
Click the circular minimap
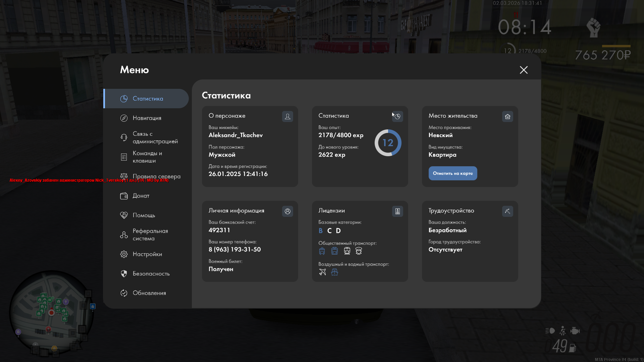[51, 313]
